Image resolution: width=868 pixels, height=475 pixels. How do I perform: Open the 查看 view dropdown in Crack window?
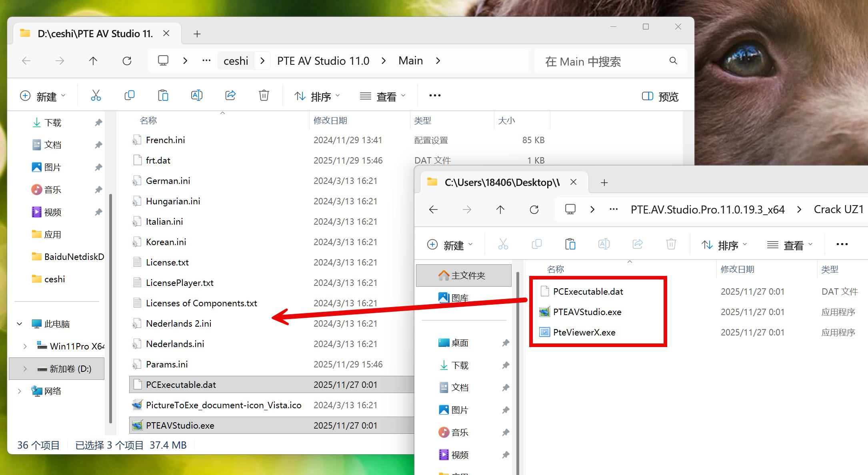790,245
